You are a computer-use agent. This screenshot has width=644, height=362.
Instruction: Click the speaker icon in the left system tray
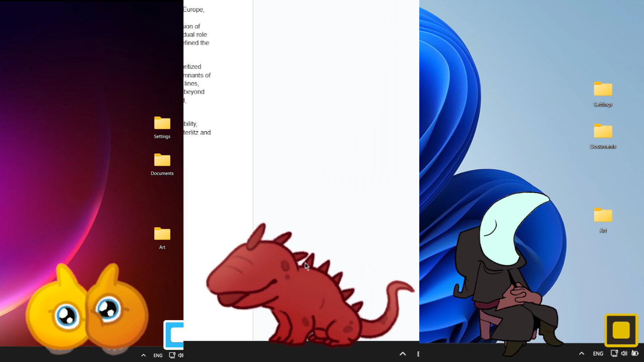(x=181, y=355)
